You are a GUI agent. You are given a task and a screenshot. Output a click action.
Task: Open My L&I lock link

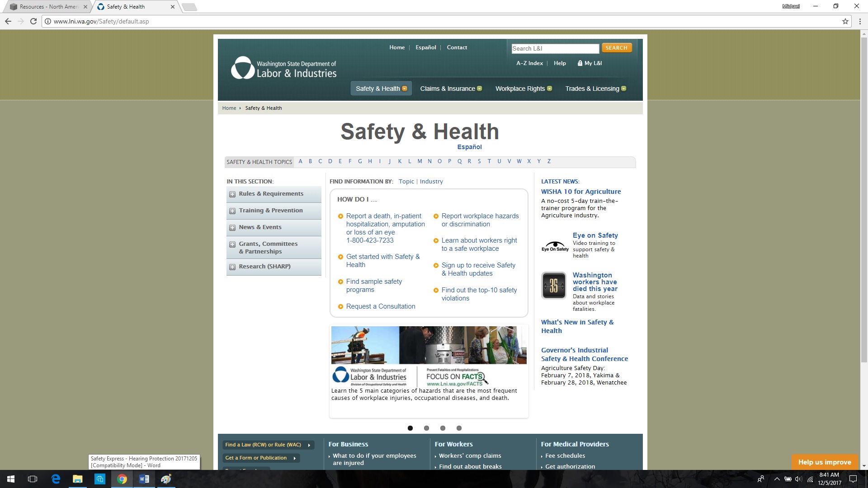tap(590, 63)
